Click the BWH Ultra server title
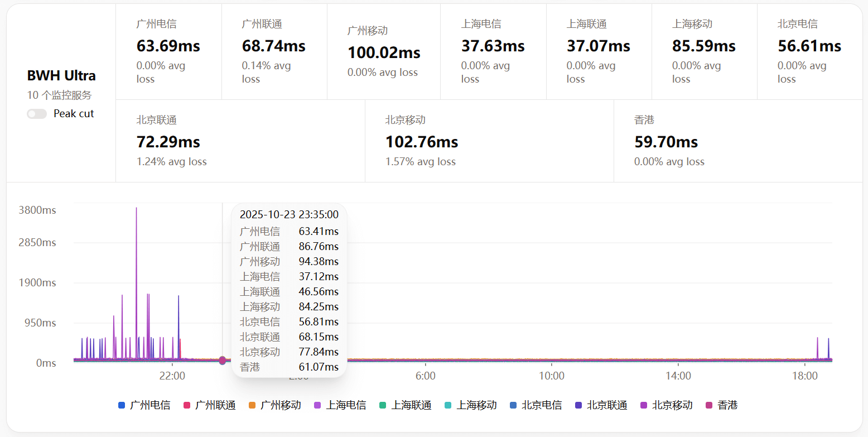868x437 pixels. 61,75
